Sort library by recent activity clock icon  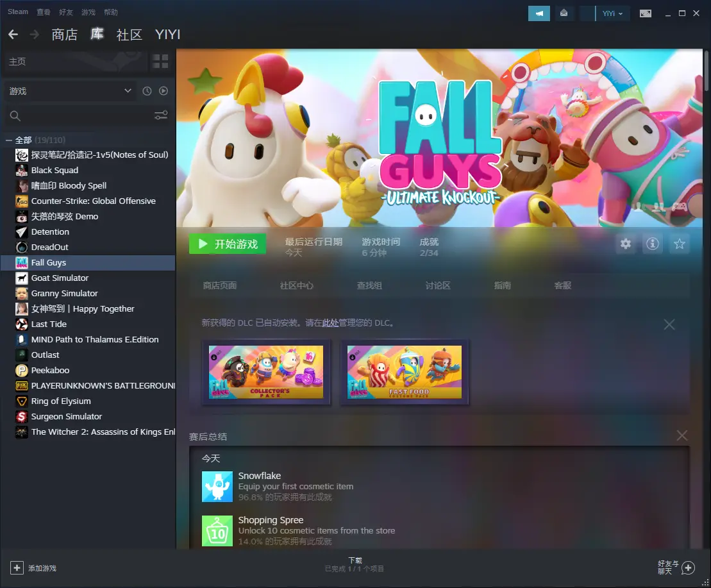147,91
